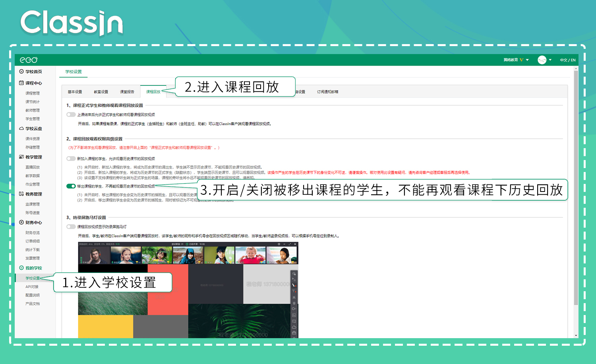Viewport: 596px width, 364px height.
Task: Go to 教师管理 in sidebar
Action: coord(33,110)
